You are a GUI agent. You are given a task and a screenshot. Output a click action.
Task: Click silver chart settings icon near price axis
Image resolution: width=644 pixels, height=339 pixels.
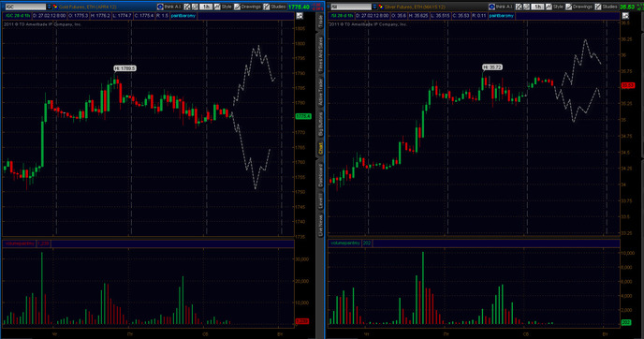(625, 16)
